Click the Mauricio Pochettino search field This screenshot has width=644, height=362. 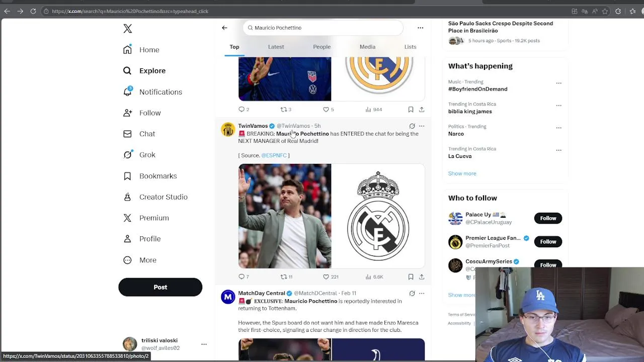click(x=323, y=28)
